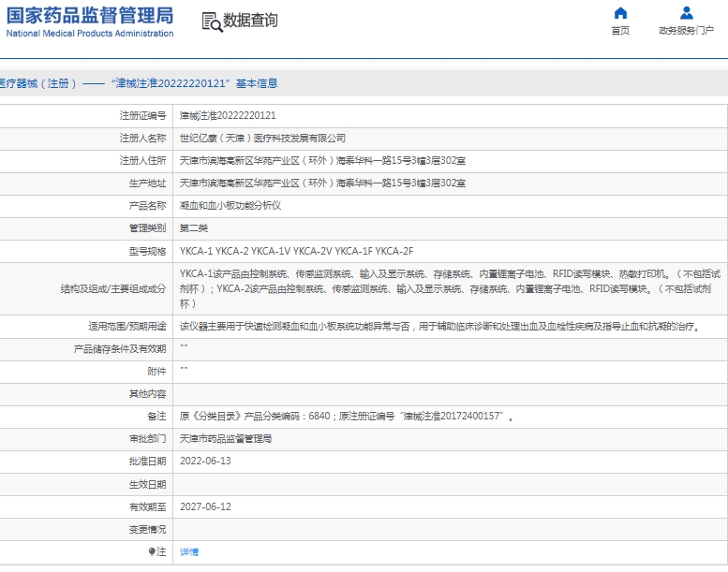
Task: Click the 注册证编号 label
Action: [142, 115]
